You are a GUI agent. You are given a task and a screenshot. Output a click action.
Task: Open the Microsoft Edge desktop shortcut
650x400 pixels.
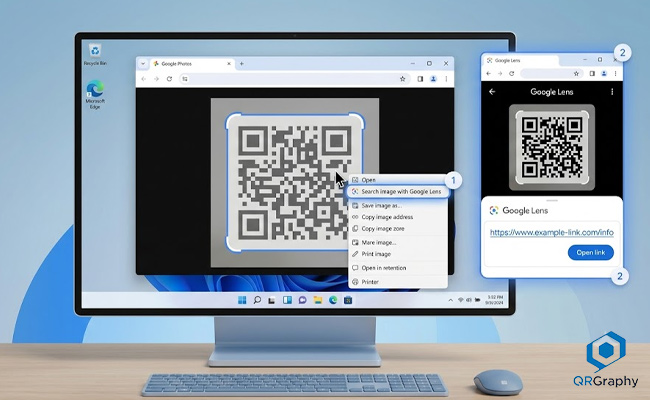(x=95, y=95)
